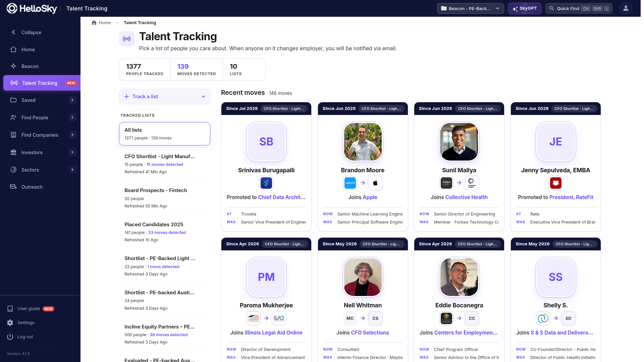Open the Beacon project selector dropdown
The image size is (644, 362).
(x=470, y=8)
